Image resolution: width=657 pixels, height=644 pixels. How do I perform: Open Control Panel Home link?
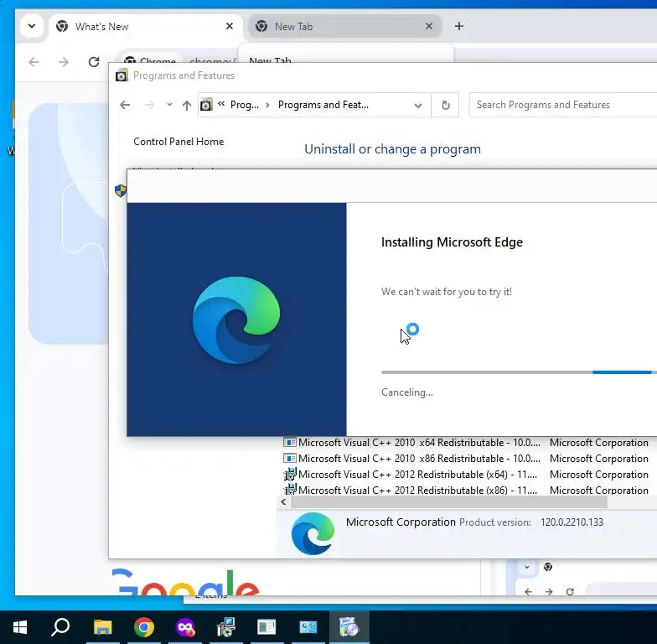tap(178, 142)
